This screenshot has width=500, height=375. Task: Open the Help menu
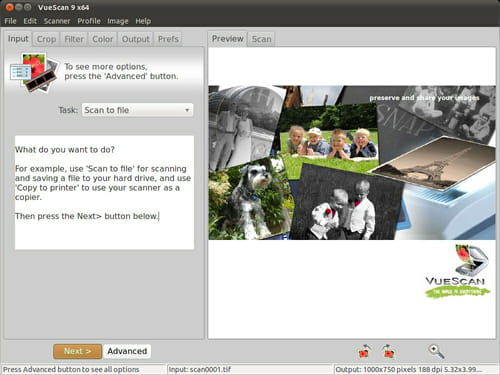tap(143, 21)
